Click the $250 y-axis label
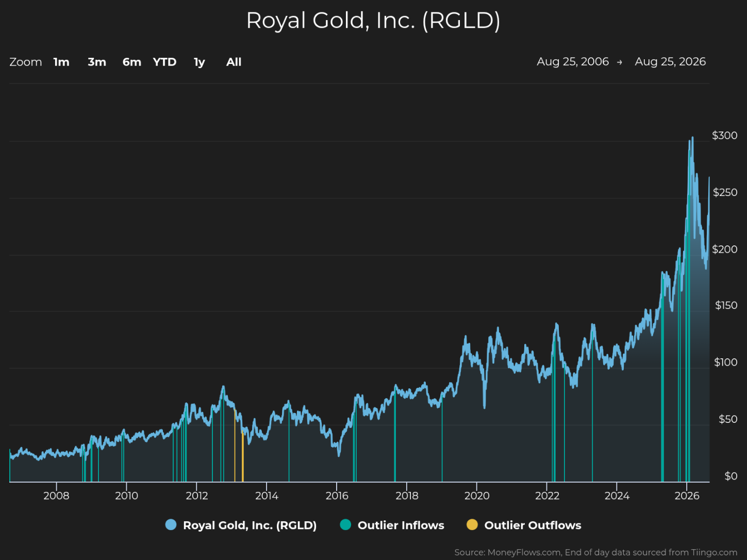 (x=725, y=192)
